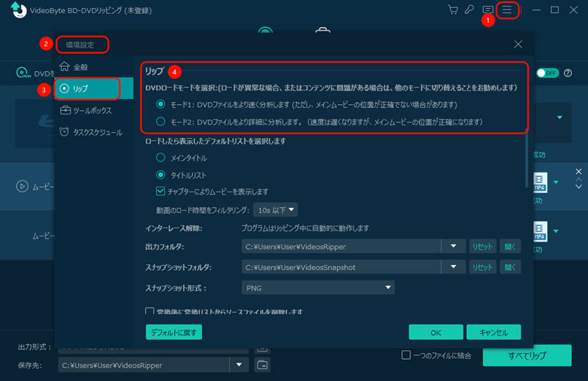Open the feedback message icon
The height and width of the screenshot is (381, 588).
pyautogui.click(x=487, y=10)
